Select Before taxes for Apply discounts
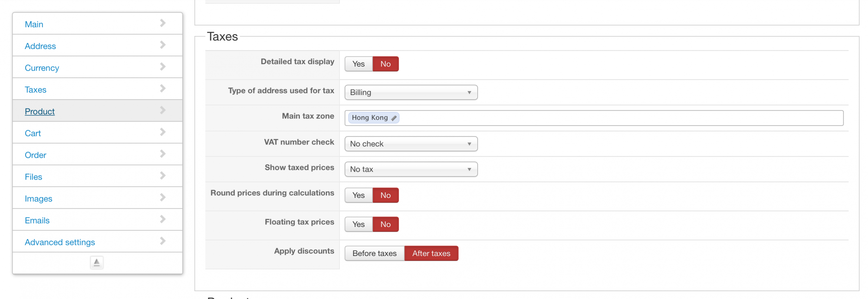Screen dimensions: 868x299 (374, 253)
